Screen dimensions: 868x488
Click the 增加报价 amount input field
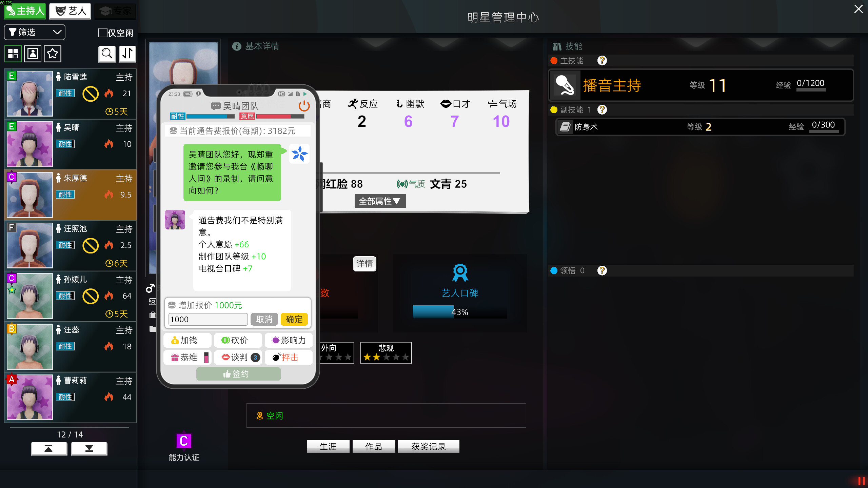[x=208, y=319]
